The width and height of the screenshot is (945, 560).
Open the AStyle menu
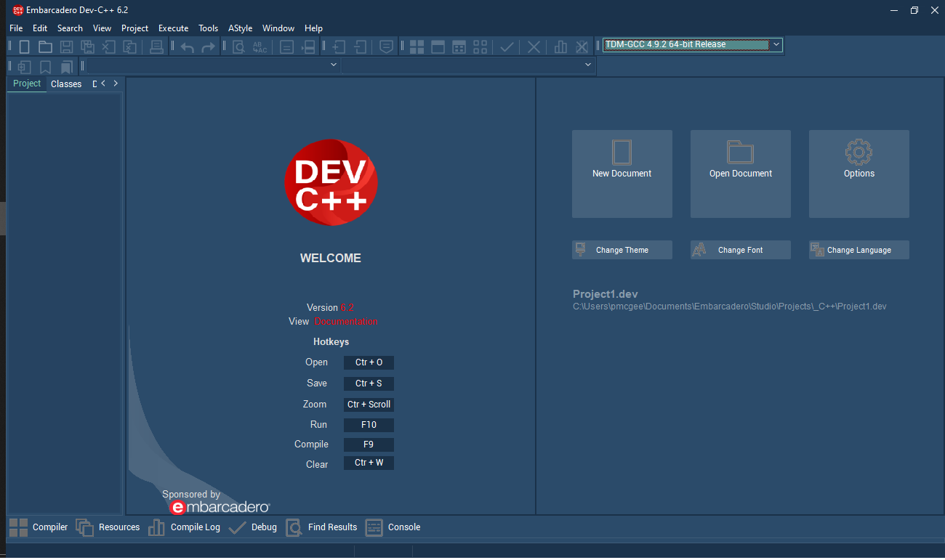coord(240,28)
